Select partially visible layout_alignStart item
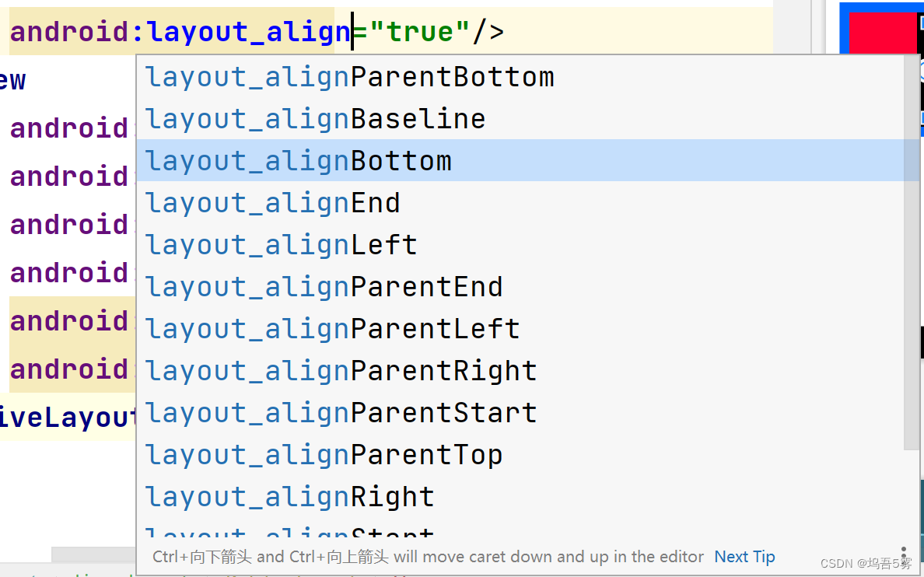 [x=290, y=533]
